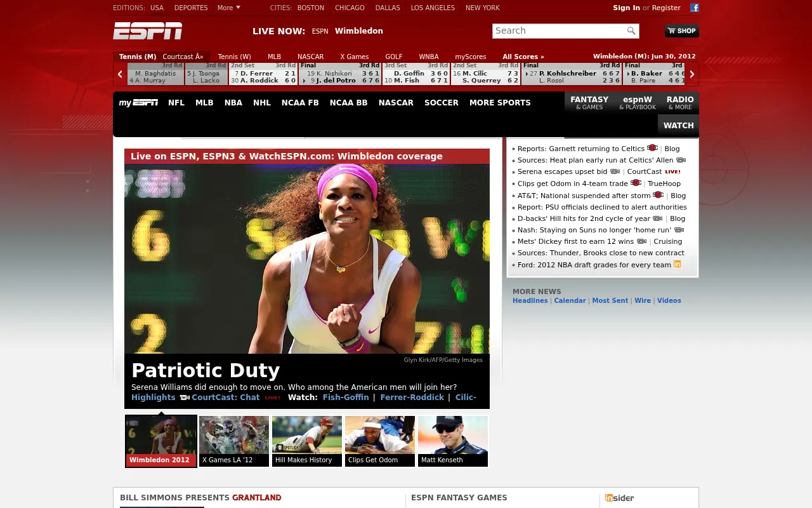
Task: Click Insider icon after Ford draft grades
Action: point(677,264)
